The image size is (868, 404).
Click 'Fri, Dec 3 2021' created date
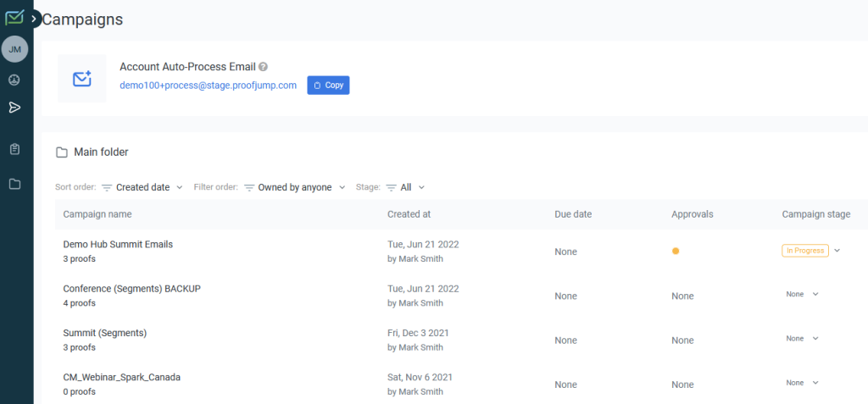pyautogui.click(x=418, y=333)
